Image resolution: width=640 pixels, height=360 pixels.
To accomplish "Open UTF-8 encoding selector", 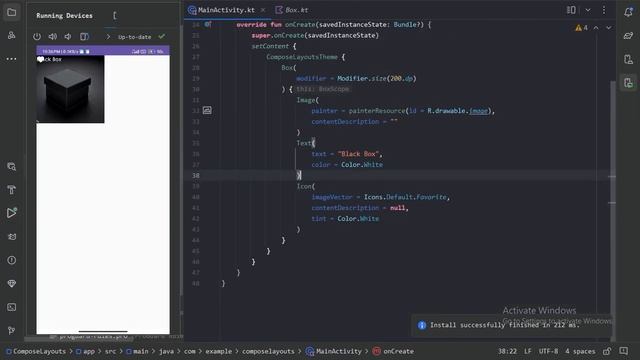I will pyautogui.click(x=548, y=351).
